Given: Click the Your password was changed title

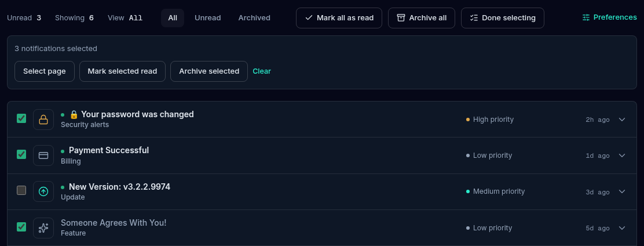Looking at the screenshot, I should click(131, 114).
